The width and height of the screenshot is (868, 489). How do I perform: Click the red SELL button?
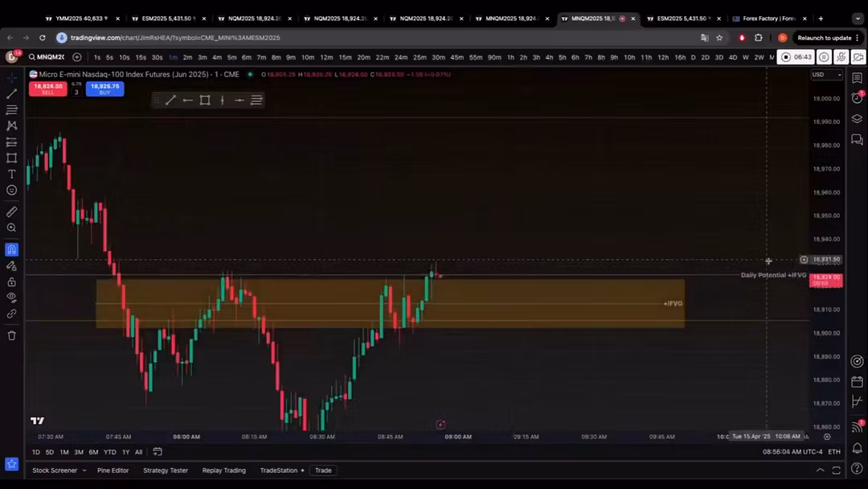(x=48, y=88)
